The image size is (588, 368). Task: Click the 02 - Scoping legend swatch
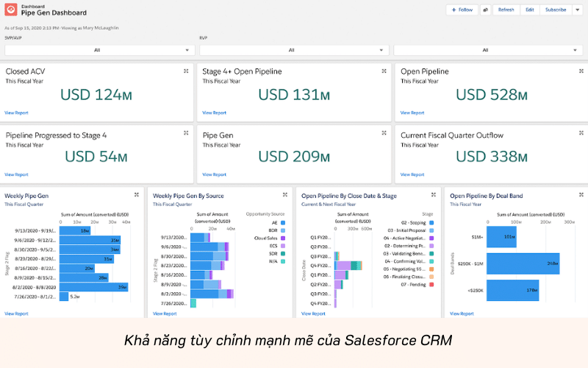[x=431, y=223]
